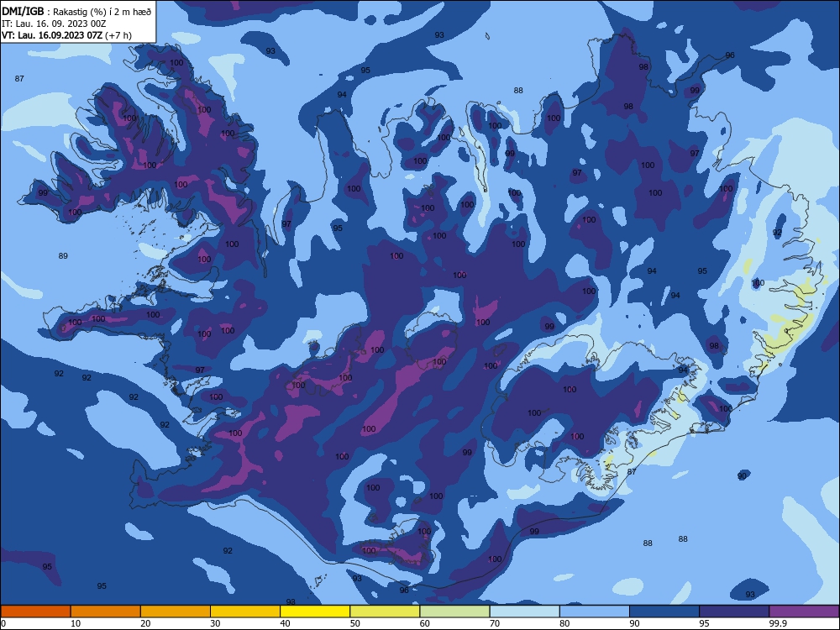840x630 pixels.
Task: Click the purple 99.9+ legend swatch
Action: [x=804, y=612]
